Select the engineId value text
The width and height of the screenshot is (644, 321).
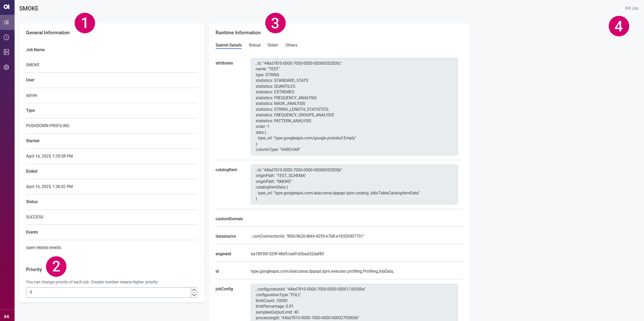tap(287, 254)
